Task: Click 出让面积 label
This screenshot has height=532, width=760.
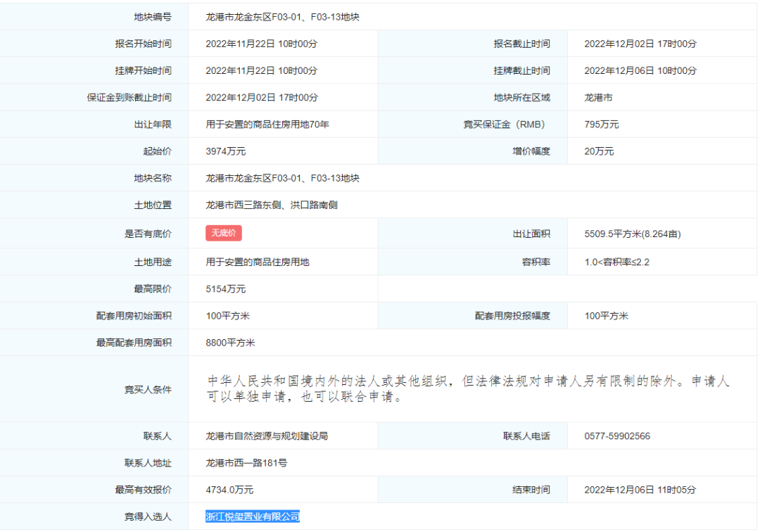Action: [x=531, y=234]
